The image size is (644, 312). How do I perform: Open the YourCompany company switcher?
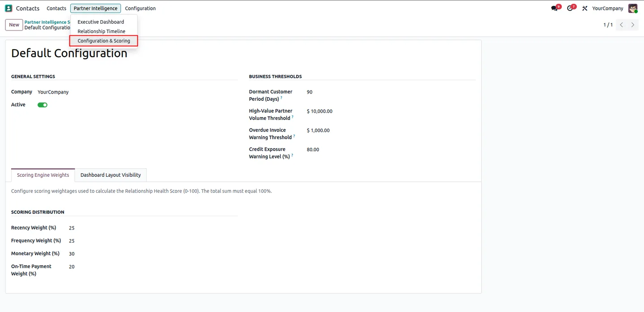coord(607,8)
